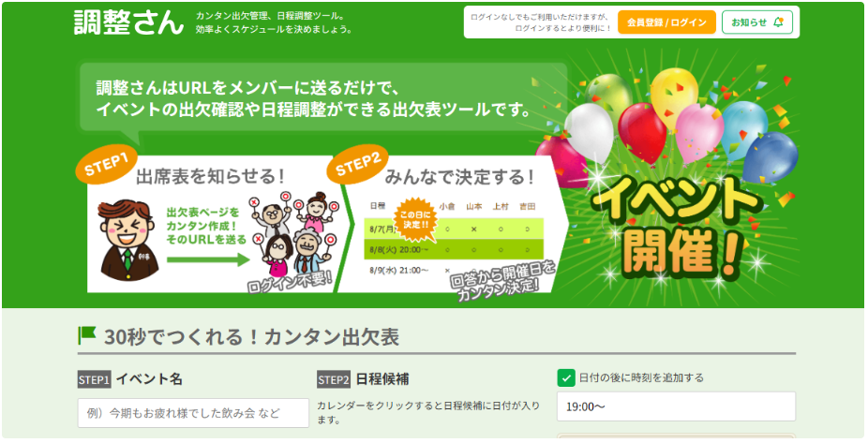Click the green arrow pointing to the members
868x443 pixels.
click(209, 260)
